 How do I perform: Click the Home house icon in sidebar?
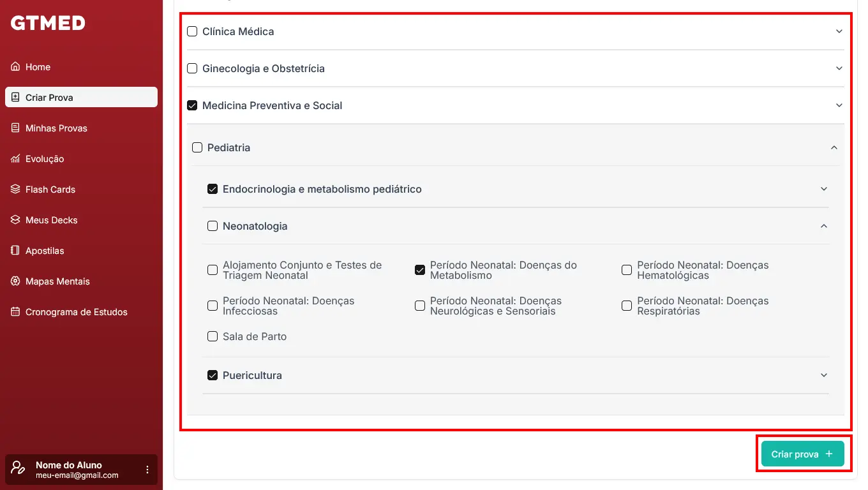coord(15,67)
